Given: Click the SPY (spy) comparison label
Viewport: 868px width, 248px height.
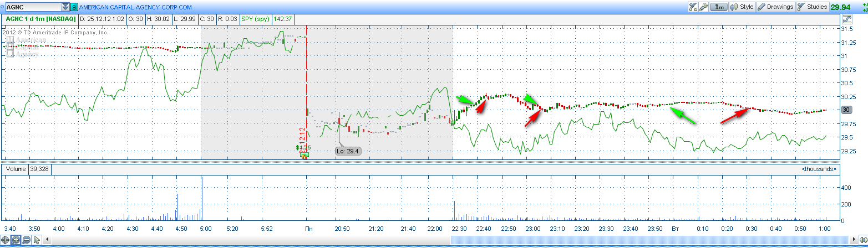Looking at the screenshot, I should 255,19.
